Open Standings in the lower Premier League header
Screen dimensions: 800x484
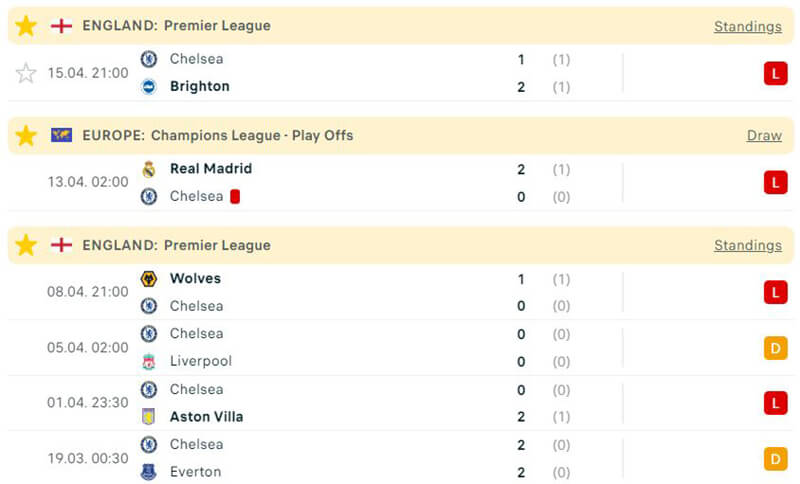point(747,246)
